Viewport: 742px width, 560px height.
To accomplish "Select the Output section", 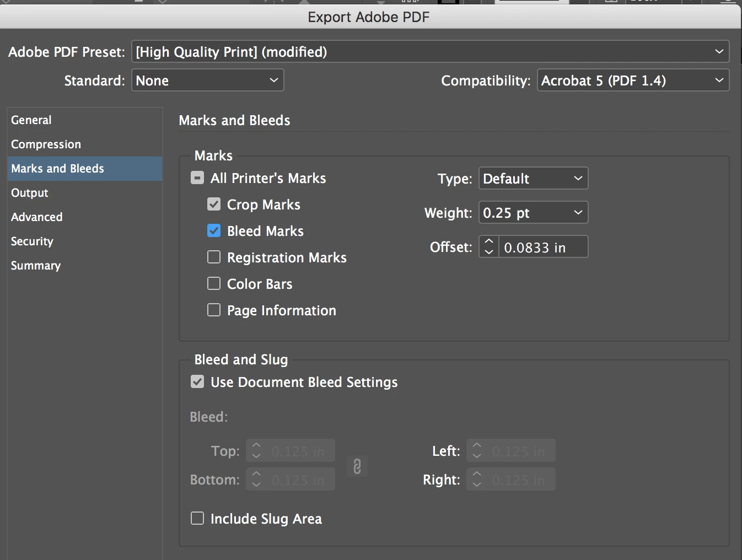I will (x=85, y=193).
